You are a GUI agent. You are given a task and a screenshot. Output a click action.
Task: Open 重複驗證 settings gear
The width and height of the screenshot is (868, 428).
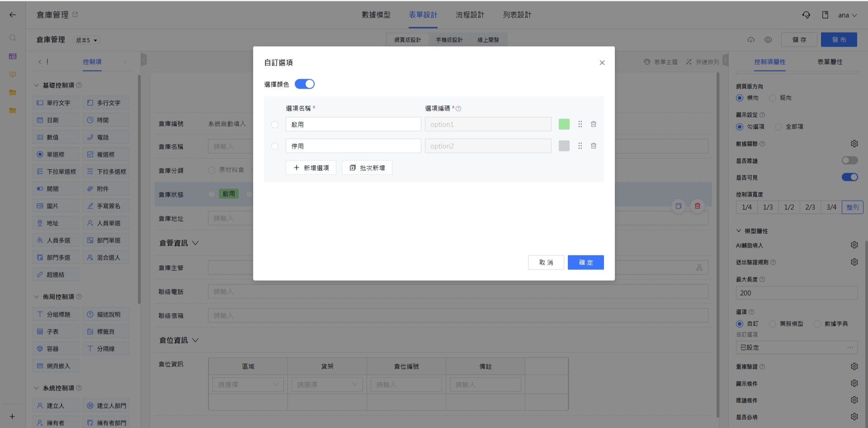pos(854,367)
